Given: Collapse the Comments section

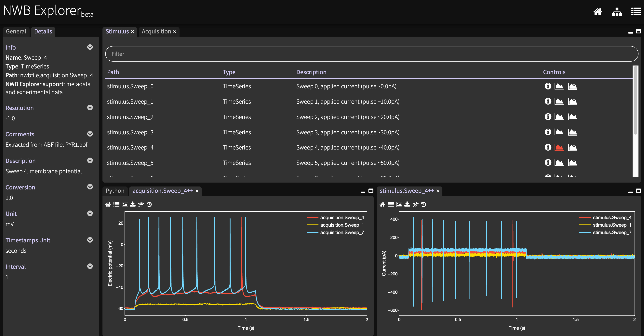Looking at the screenshot, I should click(x=90, y=134).
